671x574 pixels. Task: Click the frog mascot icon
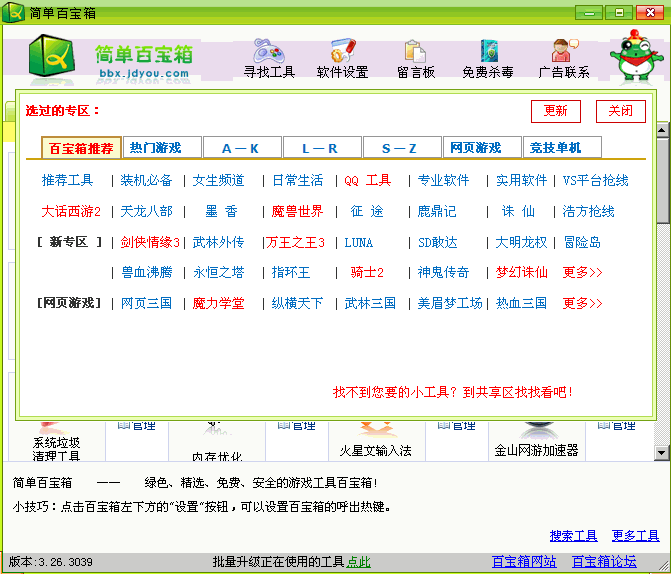pos(636,55)
